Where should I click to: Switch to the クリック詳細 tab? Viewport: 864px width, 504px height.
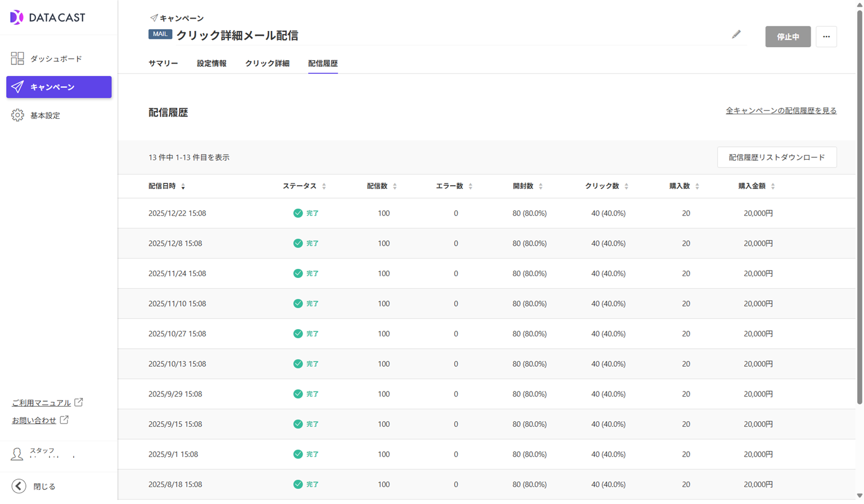[x=267, y=64]
